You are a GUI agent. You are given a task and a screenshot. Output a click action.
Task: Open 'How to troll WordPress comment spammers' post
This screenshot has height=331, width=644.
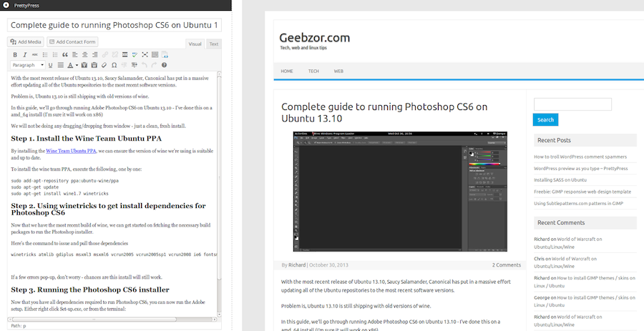pyautogui.click(x=580, y=157)
